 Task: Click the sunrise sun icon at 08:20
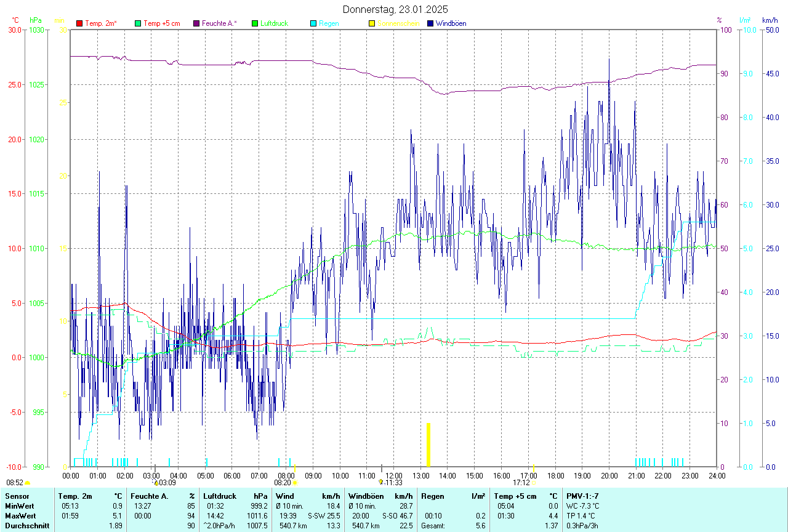295,483
